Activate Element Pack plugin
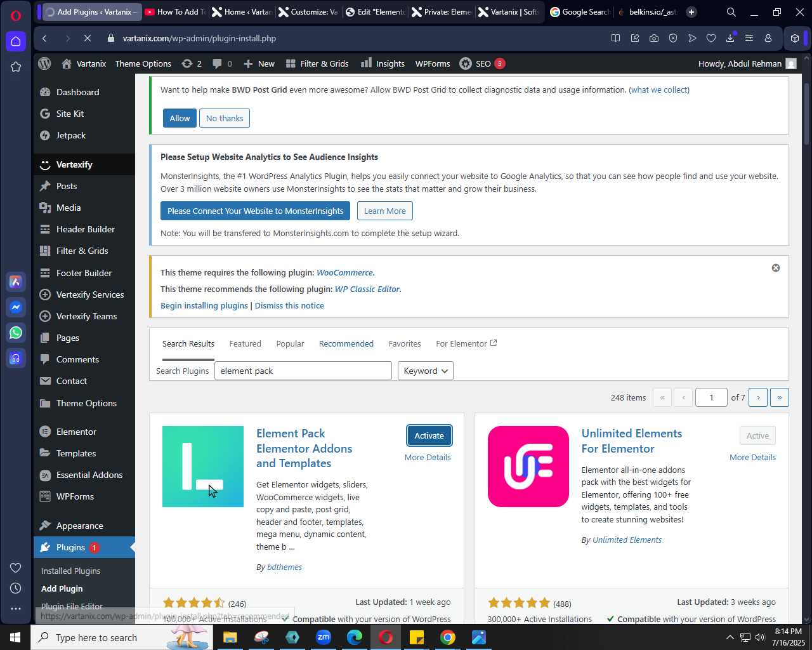The height and width of the screenshot is (650, 812). pyautogui.click(x=429, y=435)
